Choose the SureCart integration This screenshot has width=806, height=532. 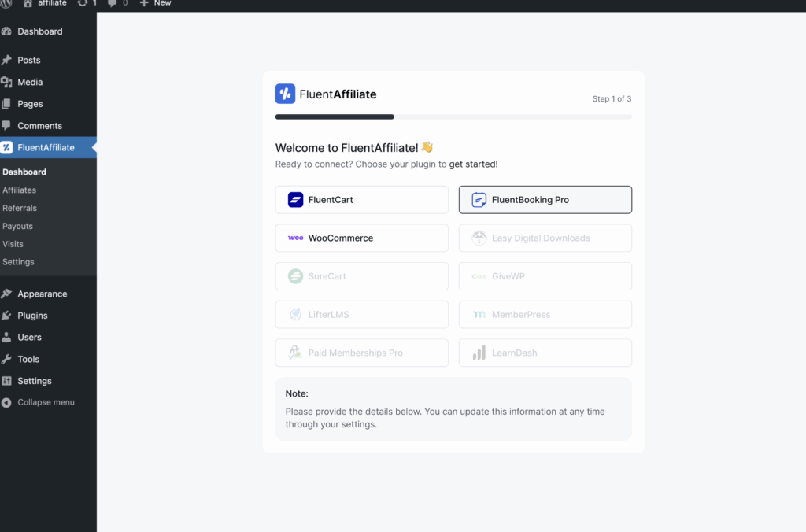(x=362, y=276)
